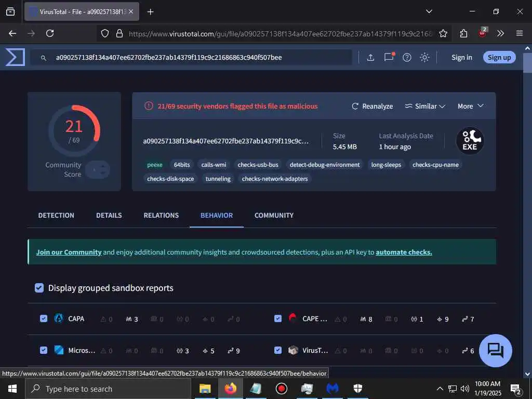
Task: Uncheck the VirusTotal sandbox row checkbox
Action: point(278,350)
